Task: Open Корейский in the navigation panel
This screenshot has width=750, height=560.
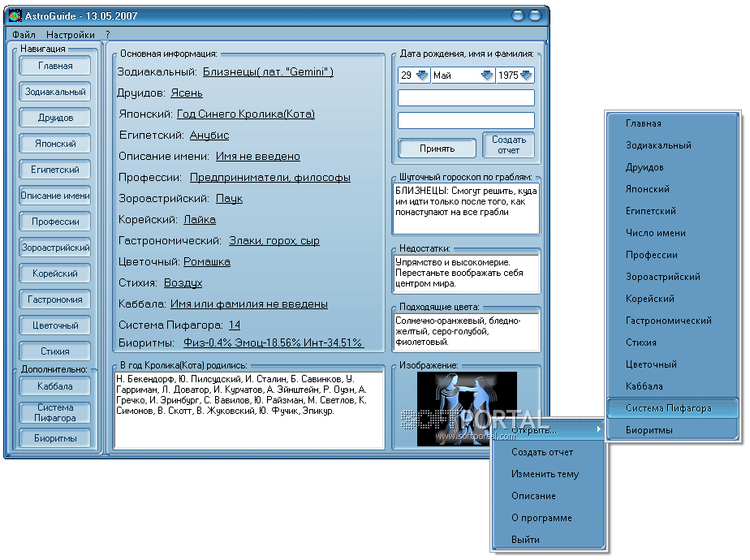Action: coord(55,274)
